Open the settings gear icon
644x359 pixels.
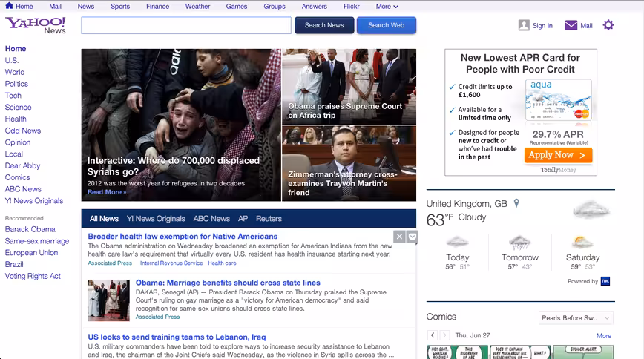pyautogui.click(x=608, y=25)
